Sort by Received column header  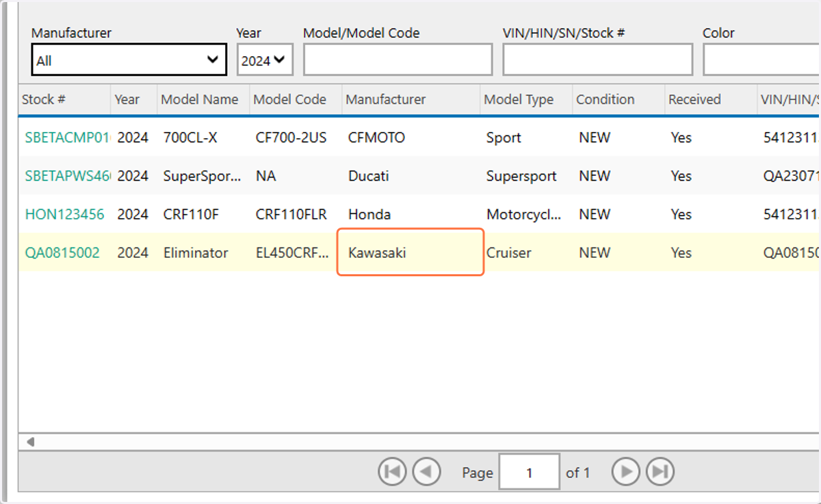coord(711,99)
